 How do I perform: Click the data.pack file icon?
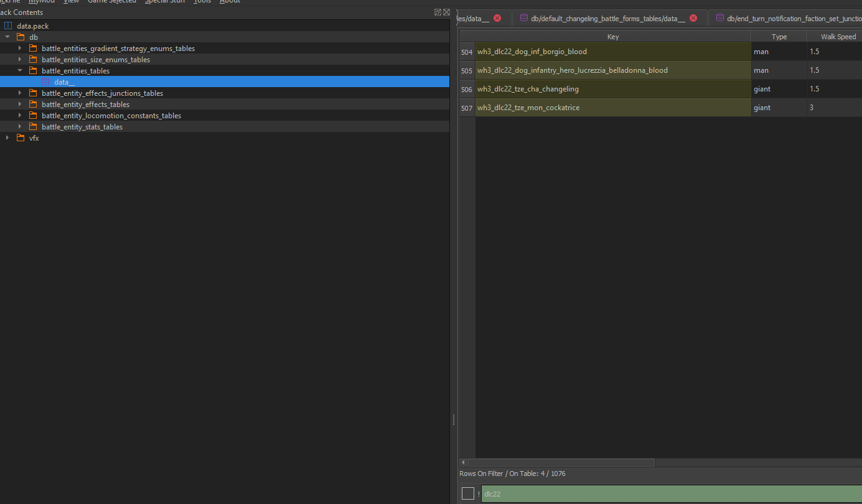[8, 26]
